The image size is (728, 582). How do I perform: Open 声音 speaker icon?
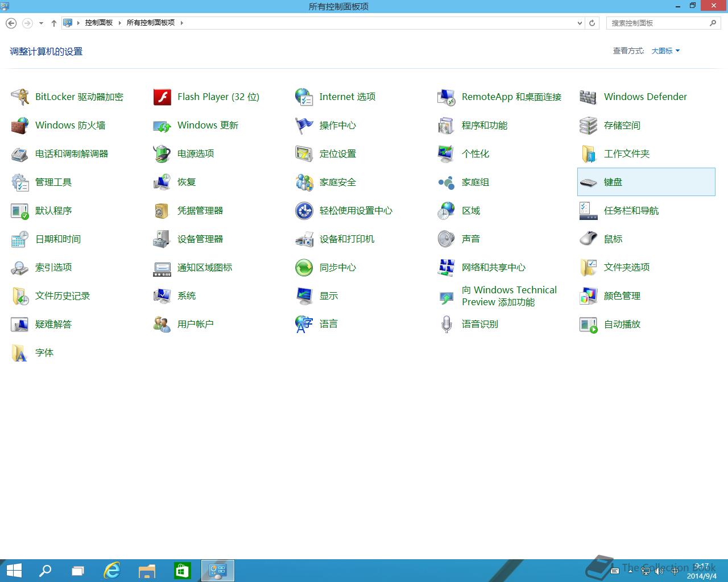tap(446, 239)
